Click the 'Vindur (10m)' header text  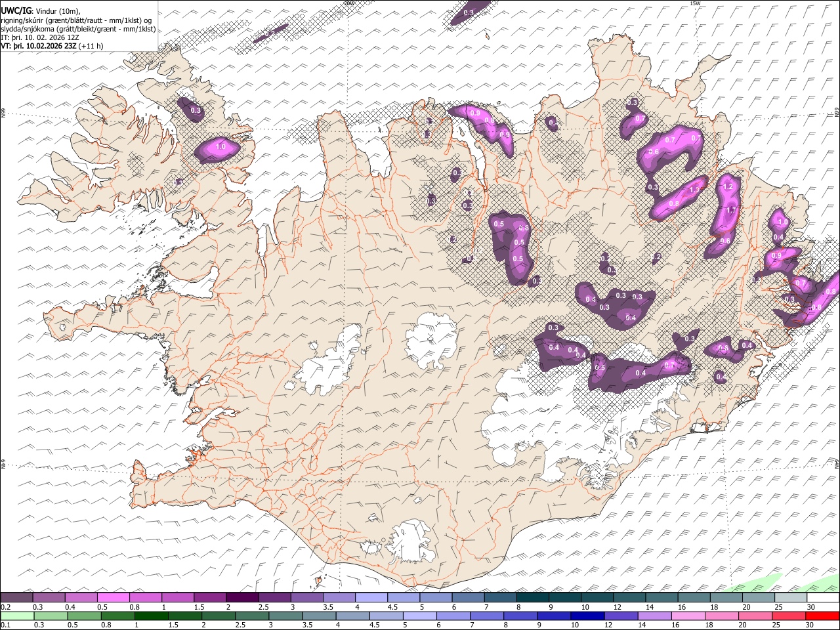coord(58,10)
